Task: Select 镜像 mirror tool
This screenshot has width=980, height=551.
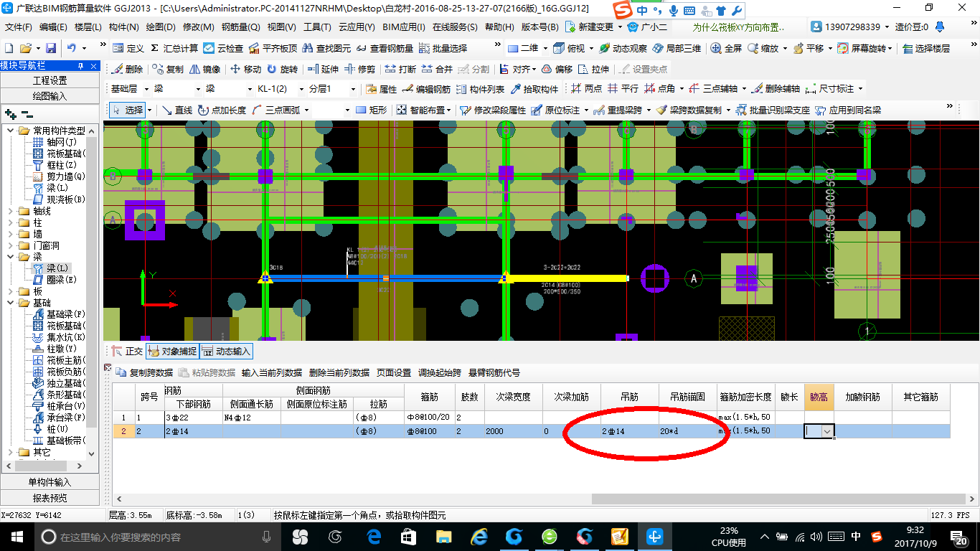Action: tap(204, 69)
